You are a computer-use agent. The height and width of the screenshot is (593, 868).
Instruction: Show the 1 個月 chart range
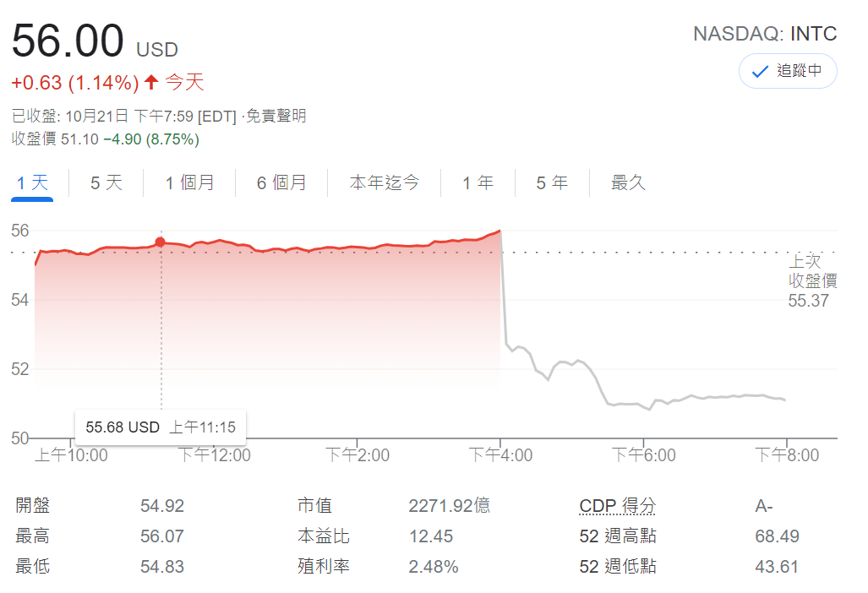pos(189,182)
